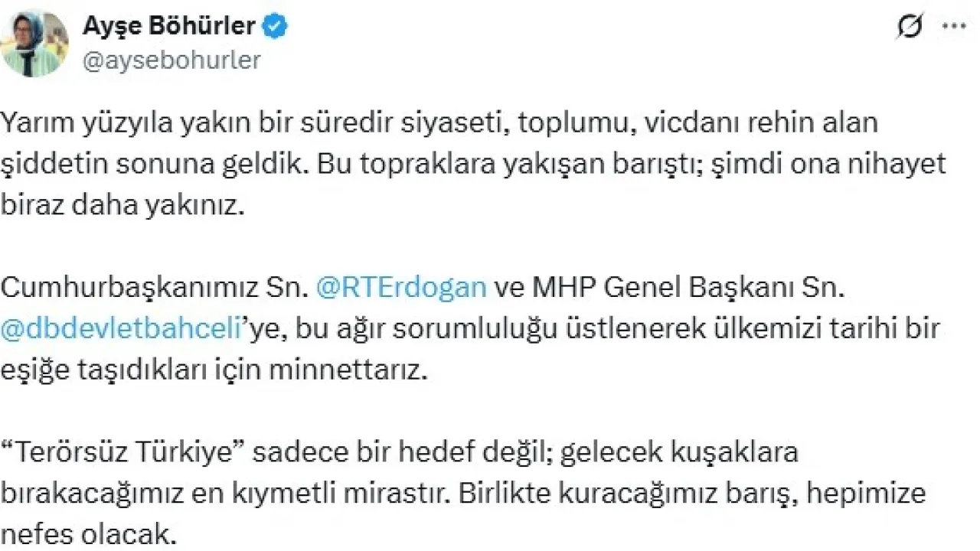This screenshot has height=551, width=980.
Task: Click the blue verified badge
Action: point(275,28)
